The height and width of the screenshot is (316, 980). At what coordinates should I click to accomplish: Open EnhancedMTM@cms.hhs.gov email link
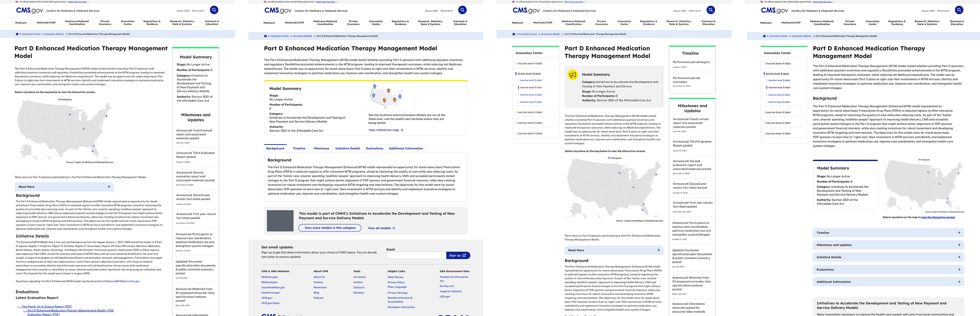click(122, 281)
